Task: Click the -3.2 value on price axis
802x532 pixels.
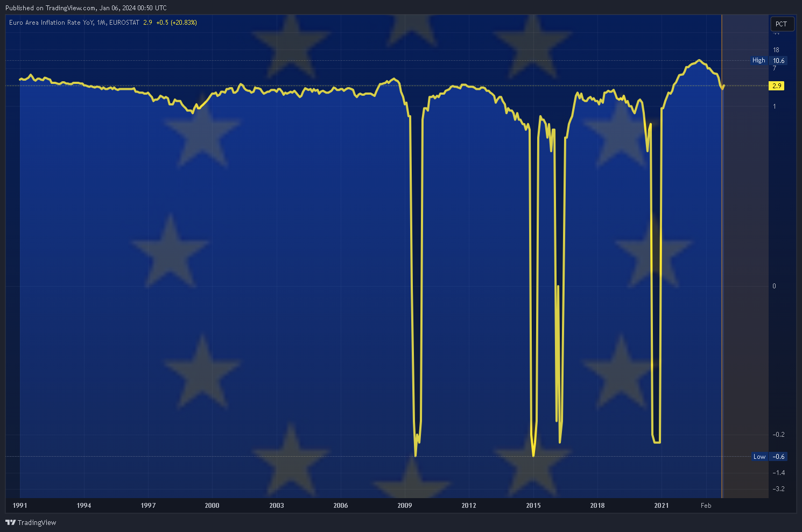Action: tap(778, 489)
